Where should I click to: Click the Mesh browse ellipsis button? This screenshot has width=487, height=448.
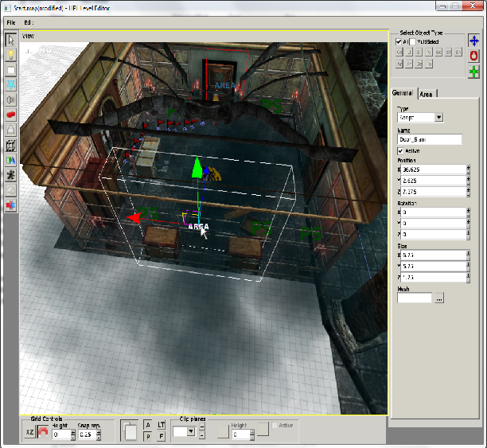[x=438, y=298]
